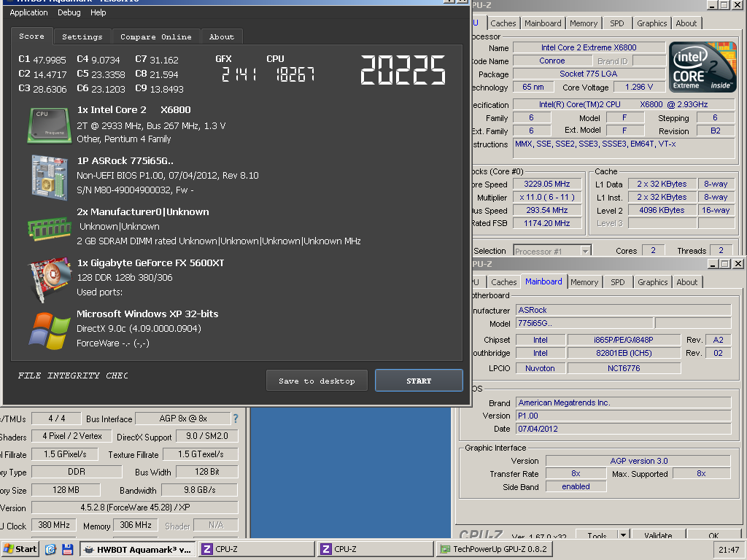The width and height of the screenshot is (747, 560).
Task: Switch to HWBOT Aquamark3 taskbar item
Action: pos(137,549)
